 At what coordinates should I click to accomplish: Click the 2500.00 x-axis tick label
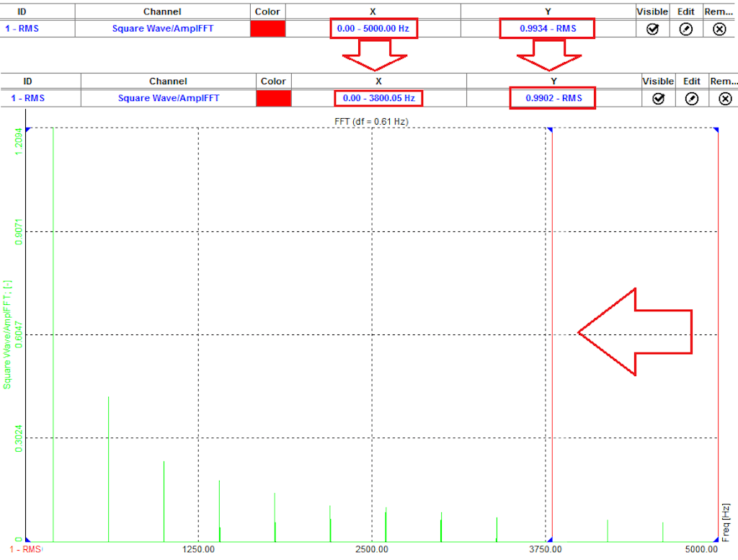(372, 549)
